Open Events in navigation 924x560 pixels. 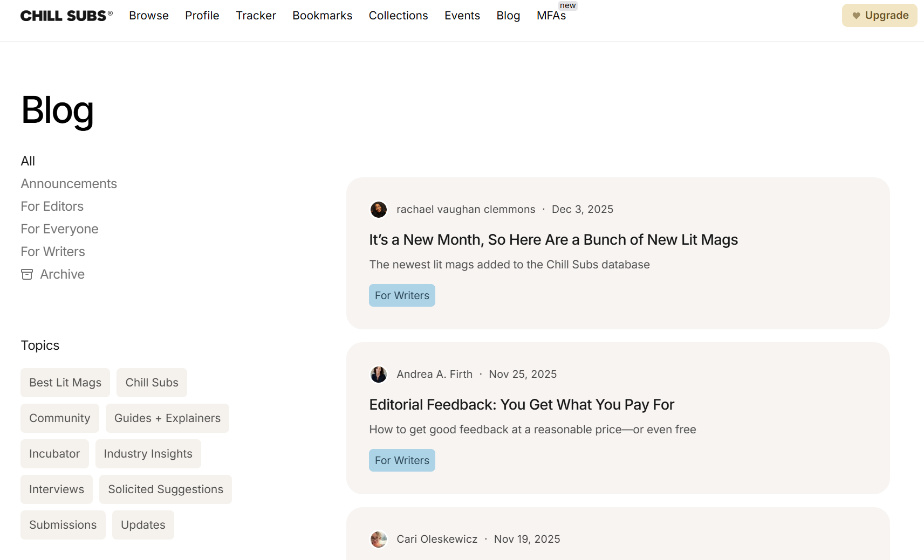point(462,16)
